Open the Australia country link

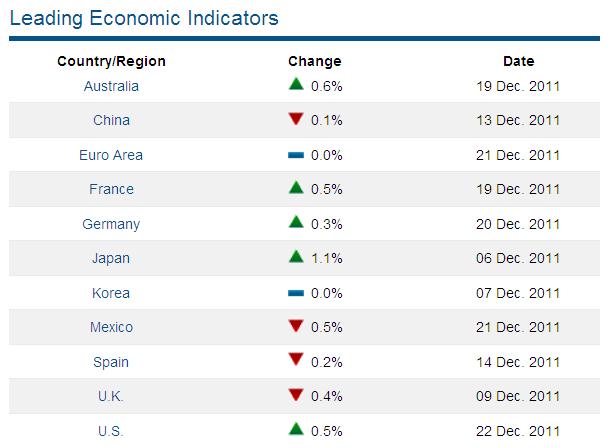pyautogui.click(x=111, y=86)
